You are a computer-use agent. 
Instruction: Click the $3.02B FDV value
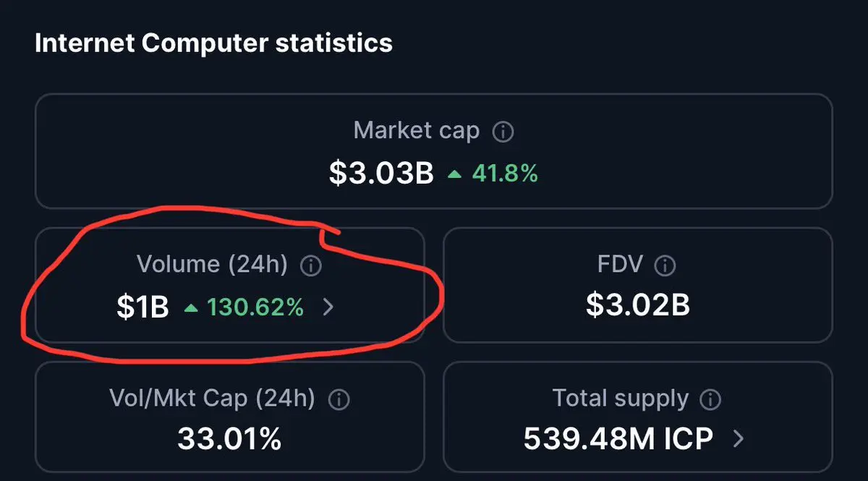(637, 306)
